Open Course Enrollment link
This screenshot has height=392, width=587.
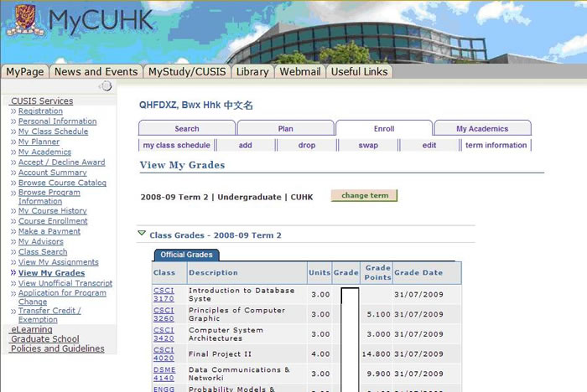pos(53,221)
